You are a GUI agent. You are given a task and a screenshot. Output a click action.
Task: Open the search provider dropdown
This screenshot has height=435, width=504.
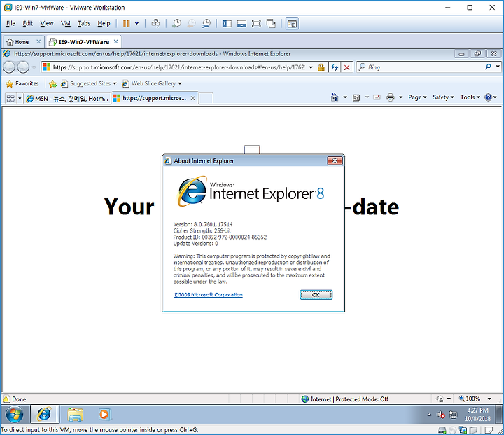[498, 67]
